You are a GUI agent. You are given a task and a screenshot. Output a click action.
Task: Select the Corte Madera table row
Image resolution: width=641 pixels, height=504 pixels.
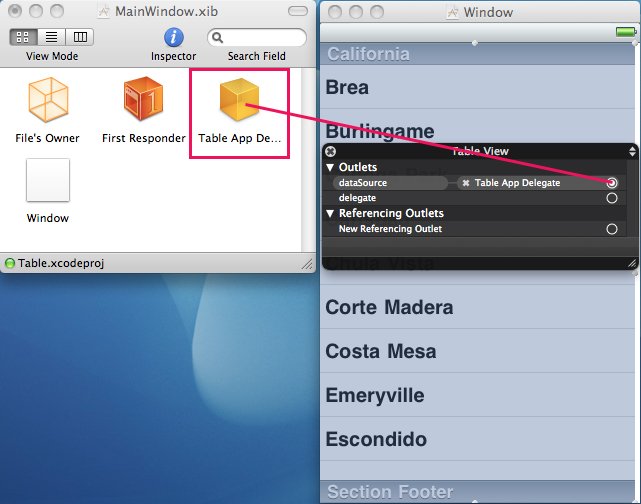click(477, 307)
